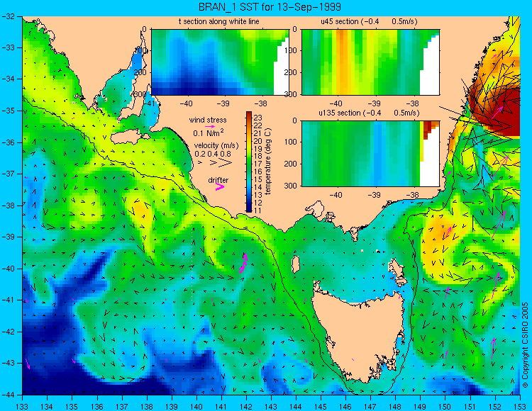Click the magenta drifter marker in legend
The image size is (532, 411).
pyautogui.click(x=220, y=186)
